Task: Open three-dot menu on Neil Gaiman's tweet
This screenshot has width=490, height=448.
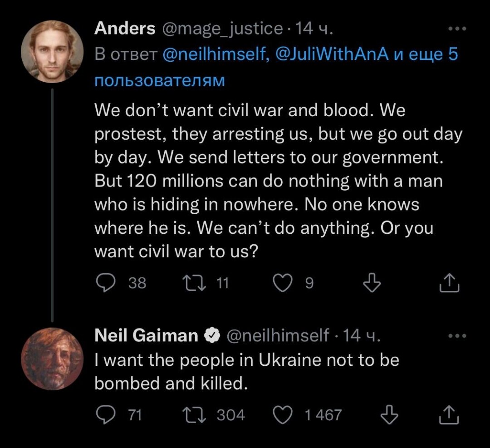Action: (x=457, y=336)
